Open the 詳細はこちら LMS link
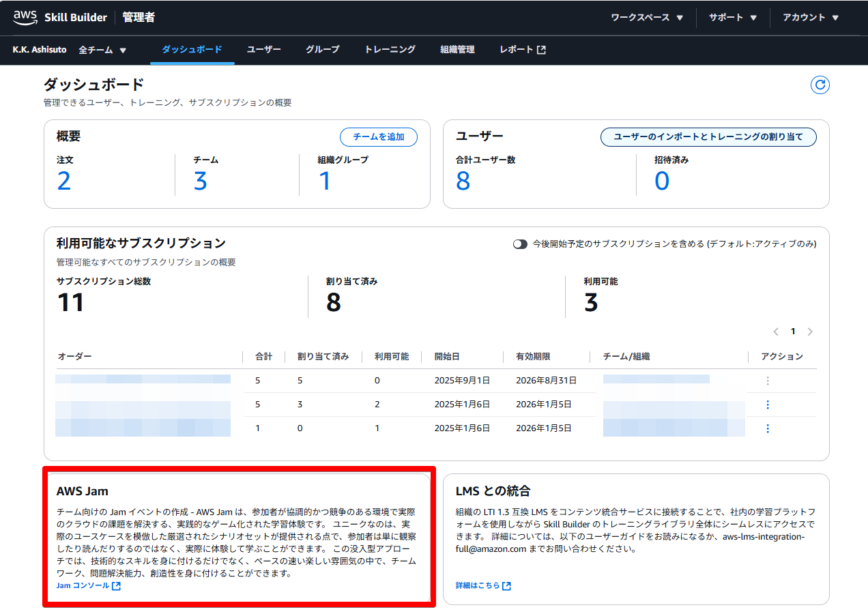The image size is (868, 614). click(x=483, y=585)
